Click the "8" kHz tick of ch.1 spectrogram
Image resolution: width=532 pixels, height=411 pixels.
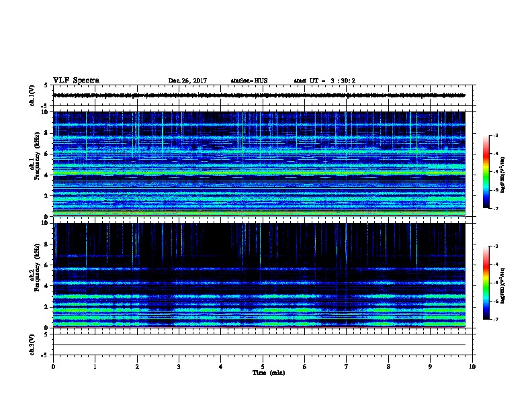(47, 133)
